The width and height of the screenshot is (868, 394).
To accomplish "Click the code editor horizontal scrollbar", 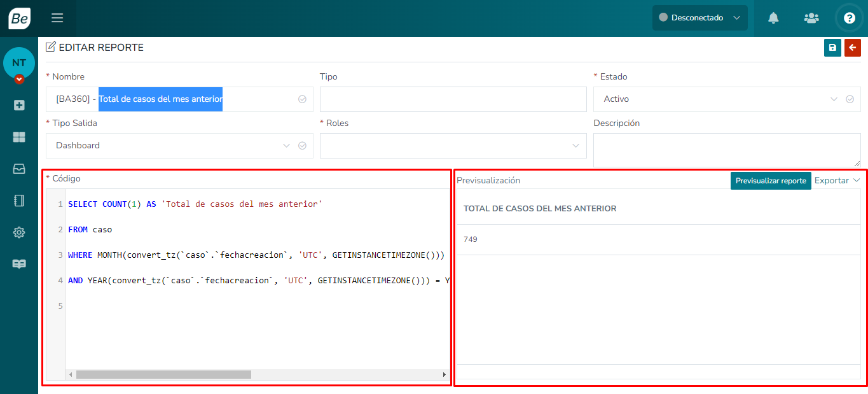I will pos(163,375).
